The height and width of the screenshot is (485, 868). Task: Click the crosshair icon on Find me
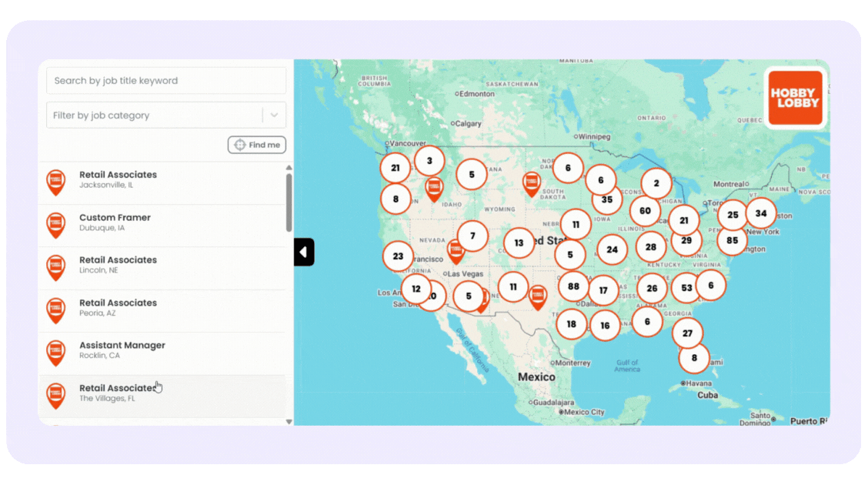tap(240, 145)
